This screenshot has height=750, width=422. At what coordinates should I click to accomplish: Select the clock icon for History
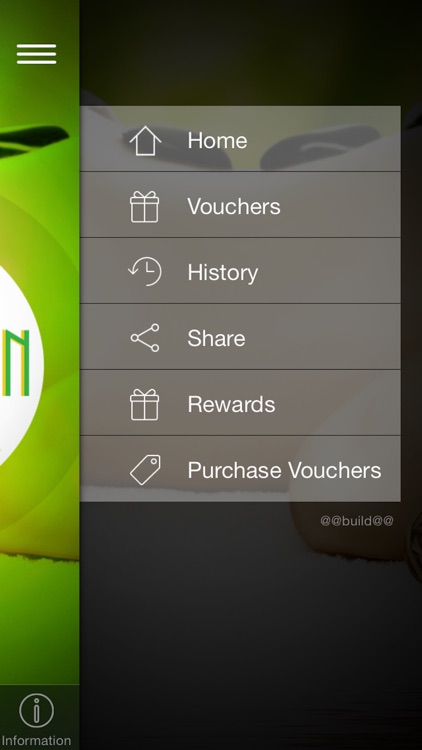pos(145,272)
